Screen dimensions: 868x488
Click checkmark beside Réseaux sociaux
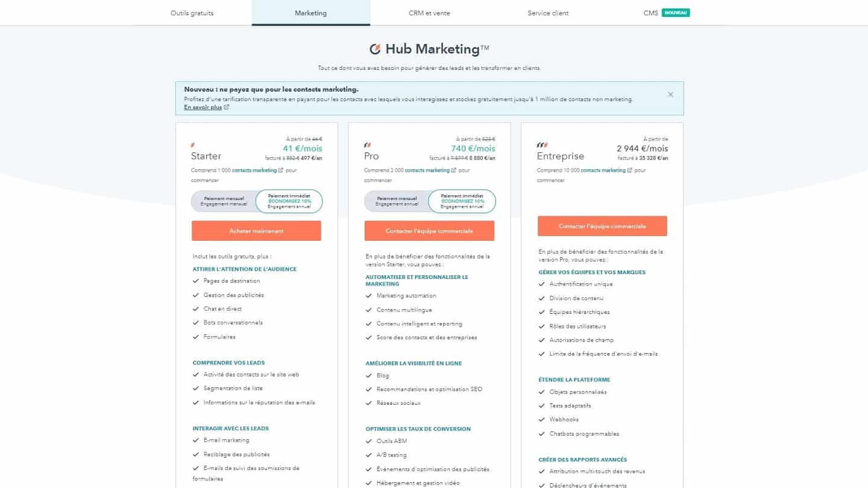coord(369,403)
